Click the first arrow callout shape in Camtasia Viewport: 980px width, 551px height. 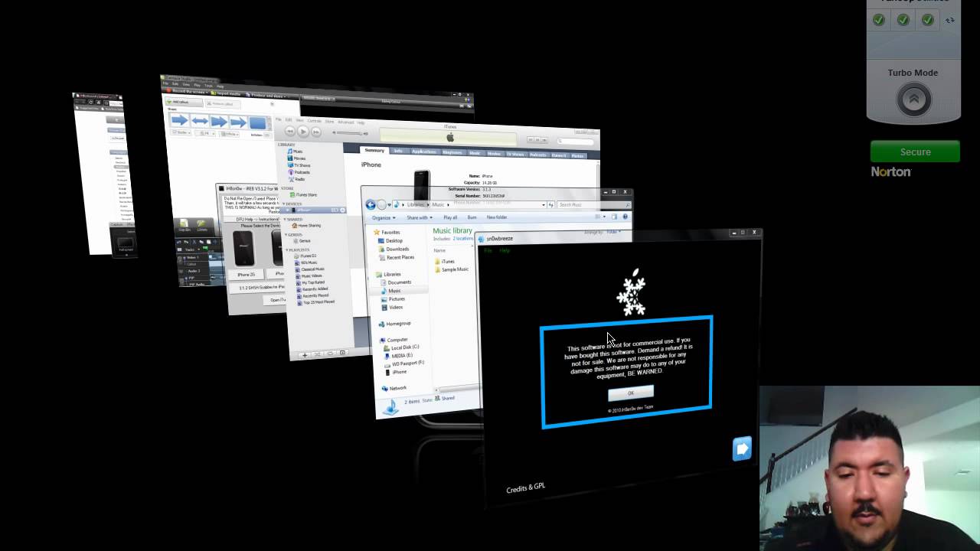(180, 120)
